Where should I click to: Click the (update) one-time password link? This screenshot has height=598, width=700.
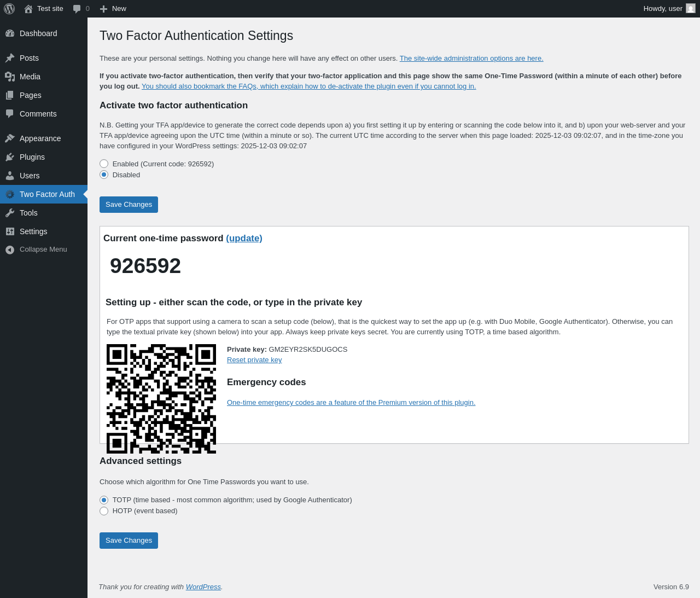click(x=244, y=238)
